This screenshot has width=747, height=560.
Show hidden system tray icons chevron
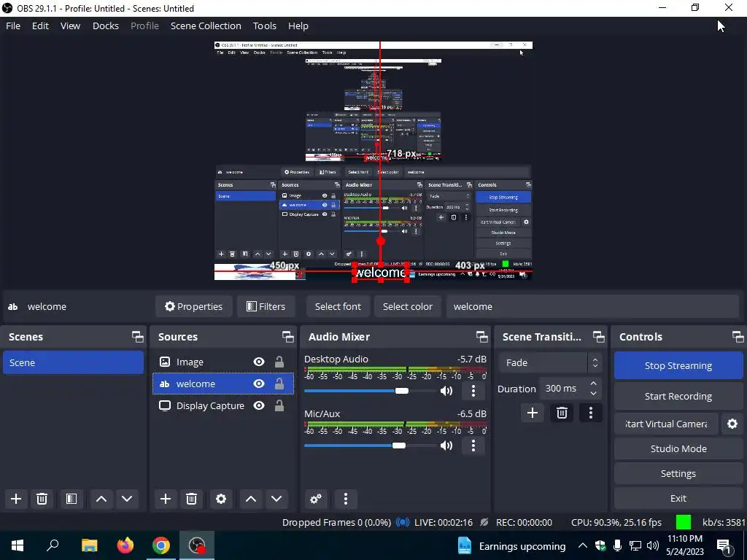(x=583, y=545)
